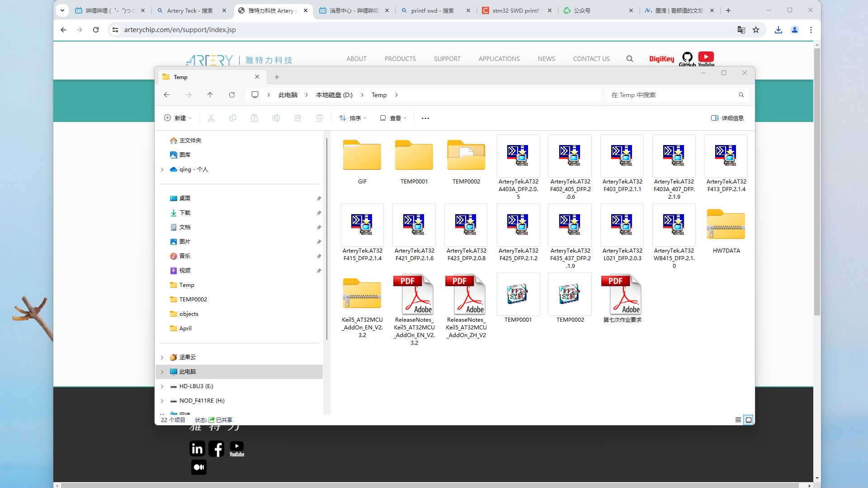
Task: Click the browser downloads icon
Action: (778, 30)
